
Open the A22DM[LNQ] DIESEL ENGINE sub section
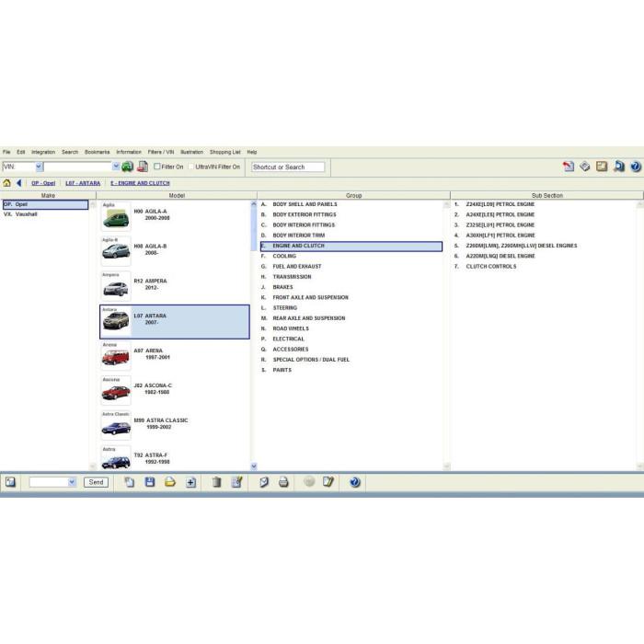(500, 256)
